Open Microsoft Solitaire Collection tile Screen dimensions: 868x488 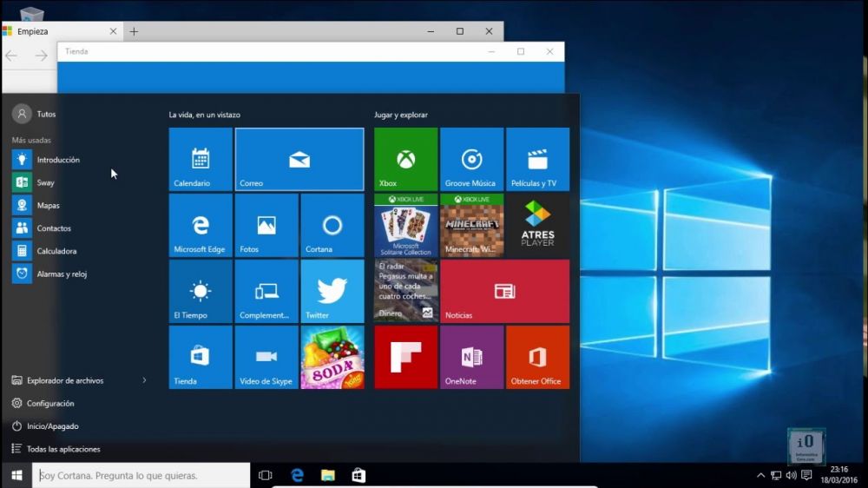point(405,226)
